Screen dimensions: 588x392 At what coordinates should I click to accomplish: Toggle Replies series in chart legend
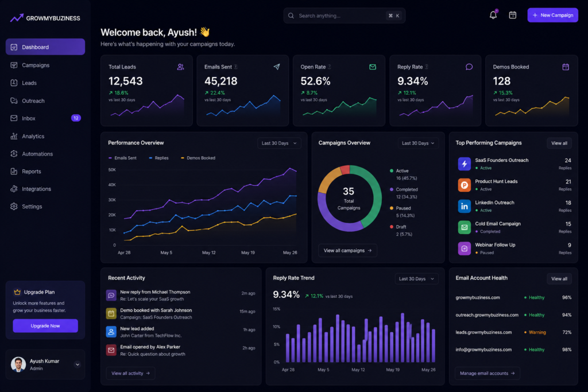[x=158, y=158]
